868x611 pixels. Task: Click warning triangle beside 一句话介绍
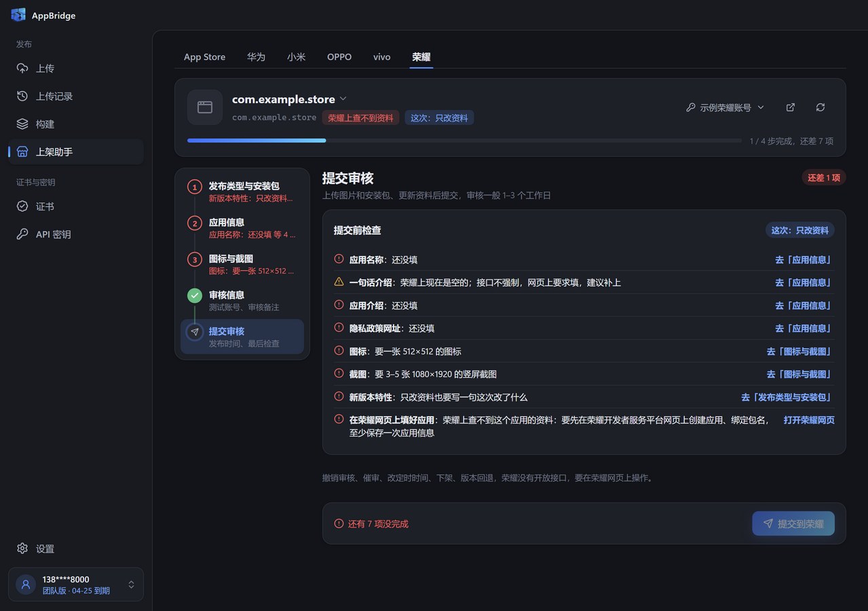[339, 282]
